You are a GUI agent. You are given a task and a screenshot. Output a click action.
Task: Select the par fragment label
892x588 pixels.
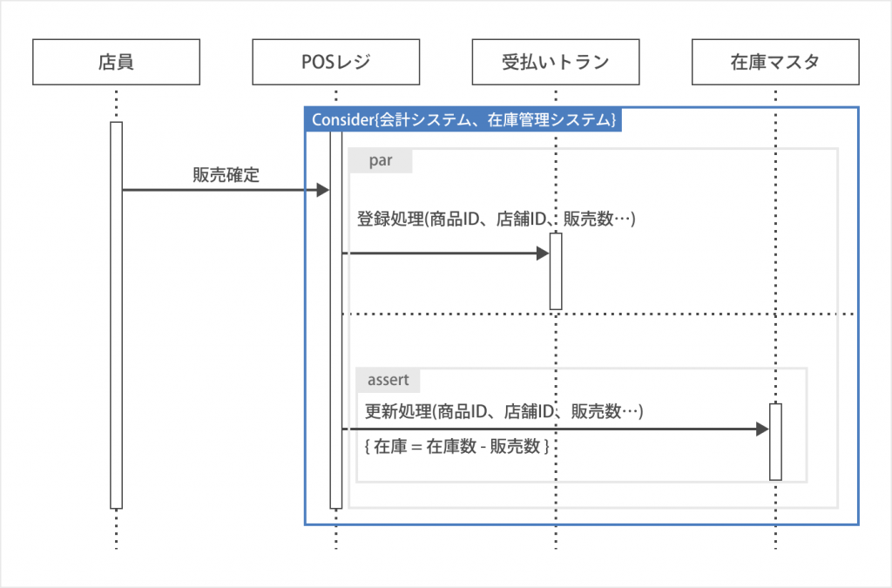(380, 161)
